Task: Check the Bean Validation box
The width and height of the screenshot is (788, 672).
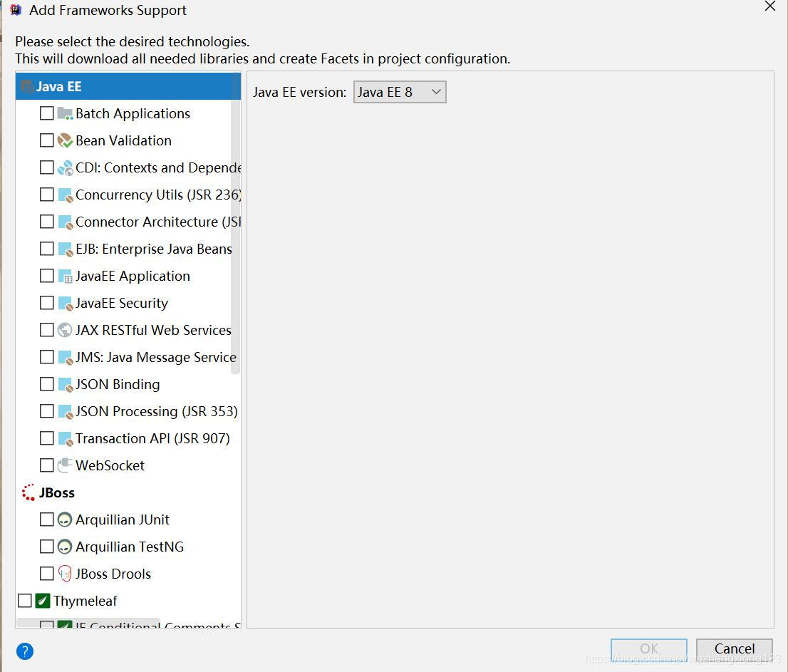Action: tap(47, 140)
